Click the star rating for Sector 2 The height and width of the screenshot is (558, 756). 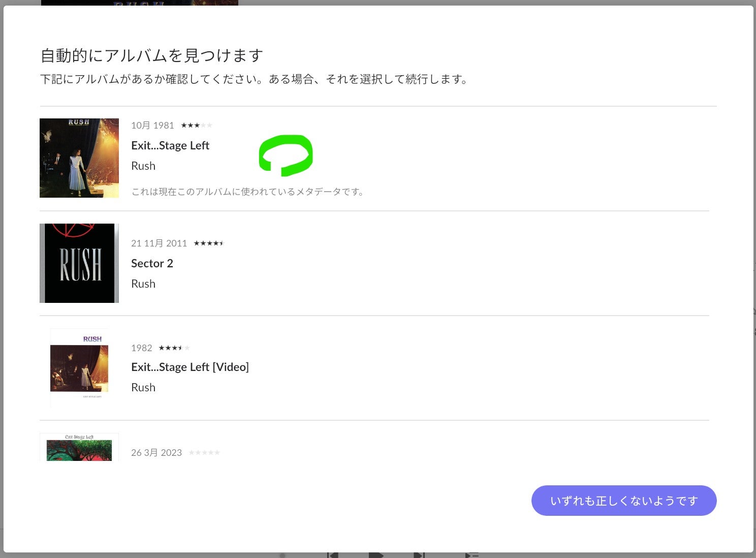tap(208, 243)
